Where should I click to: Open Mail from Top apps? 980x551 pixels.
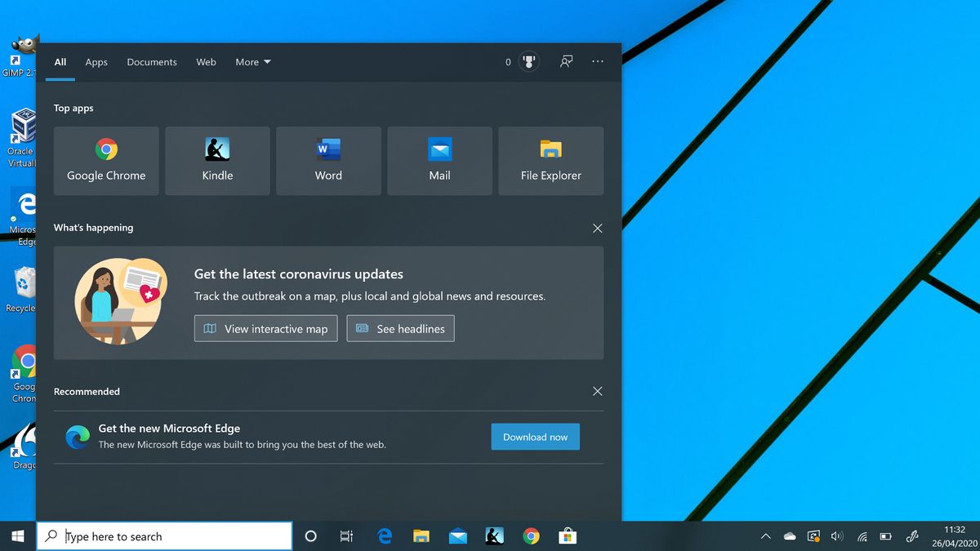(439, 160)
